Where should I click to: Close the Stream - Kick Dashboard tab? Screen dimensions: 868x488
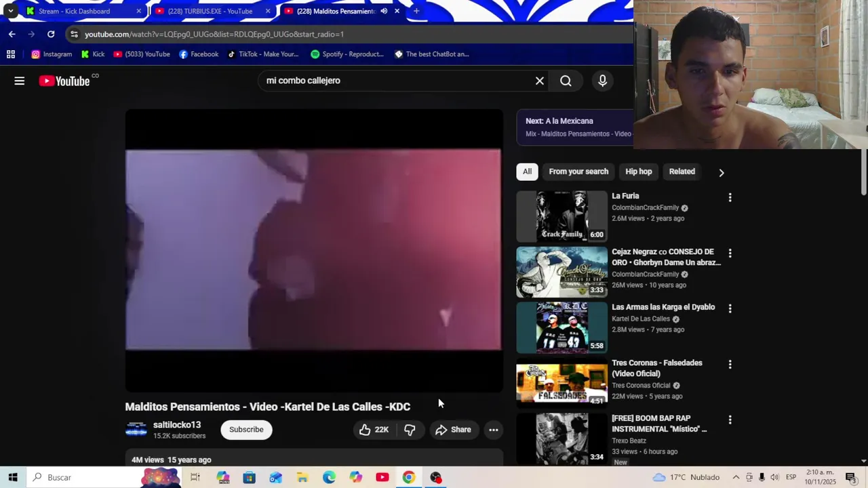138,11
